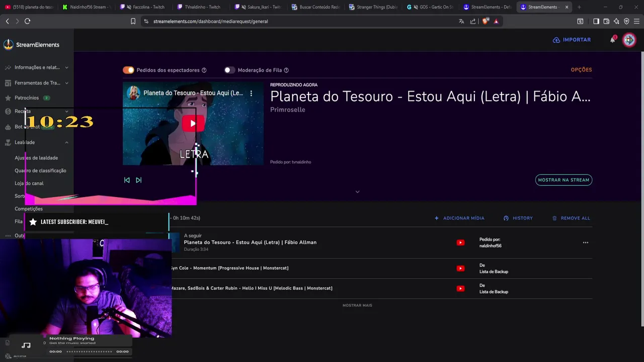Click the browser share icon in address bar
Viewport: 644px width, 362px height.
point(473,21)
